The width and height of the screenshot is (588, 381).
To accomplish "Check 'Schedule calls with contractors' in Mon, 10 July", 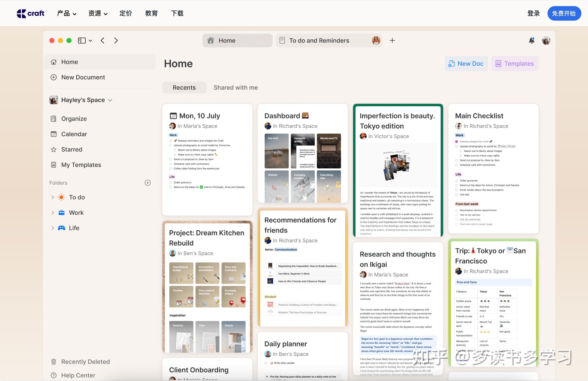I will [171, 164].
